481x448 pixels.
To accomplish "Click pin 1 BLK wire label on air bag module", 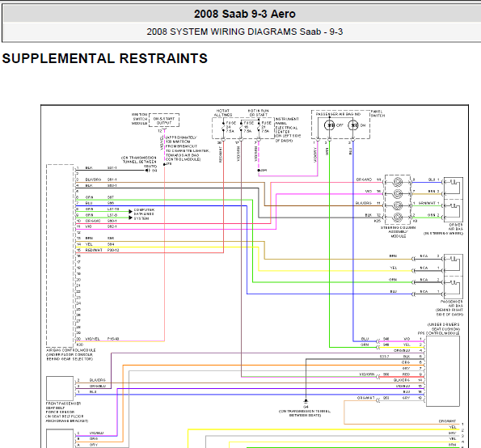I will (89, 168).
